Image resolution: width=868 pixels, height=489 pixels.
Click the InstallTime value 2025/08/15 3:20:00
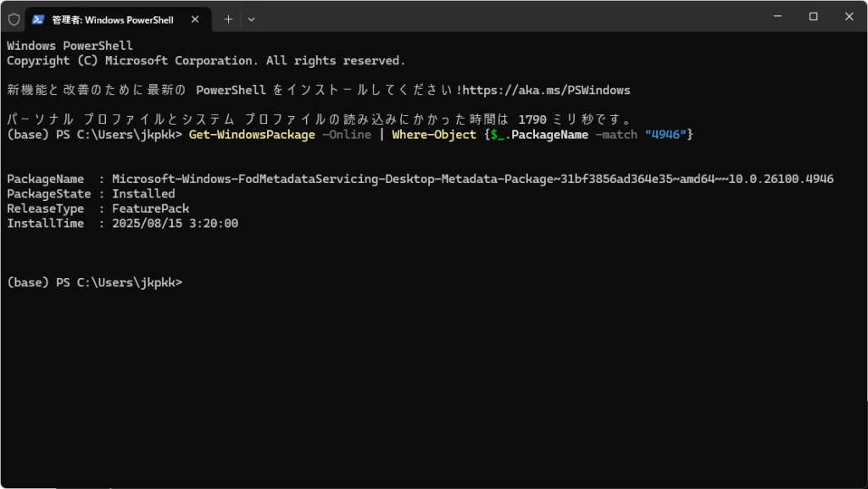click(x=175, y=224)
